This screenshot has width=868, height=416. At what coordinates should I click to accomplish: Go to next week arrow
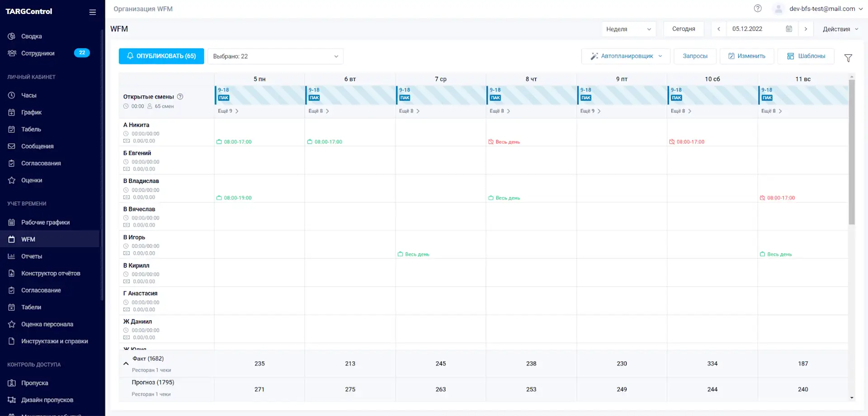pyautogui.click(x=806, y=29)
